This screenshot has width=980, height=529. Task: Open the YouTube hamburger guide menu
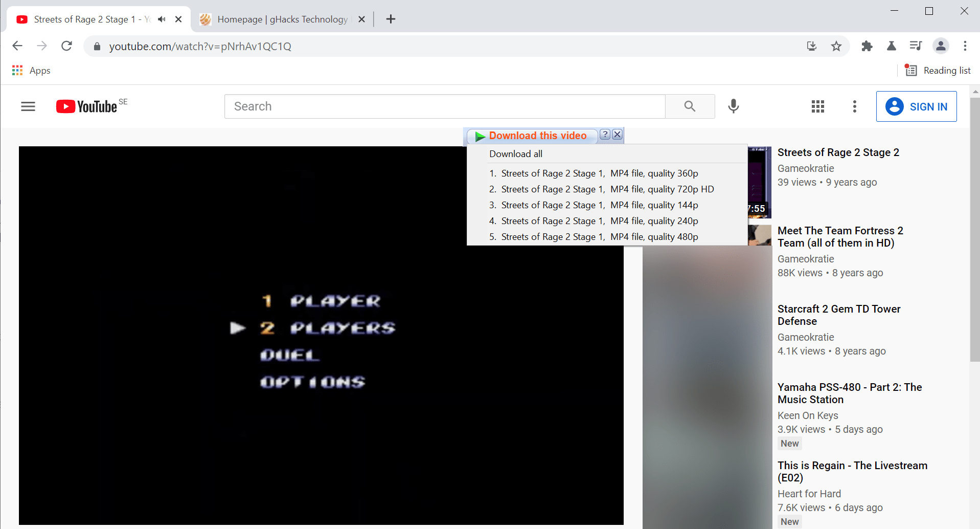(x=28, y=106)
